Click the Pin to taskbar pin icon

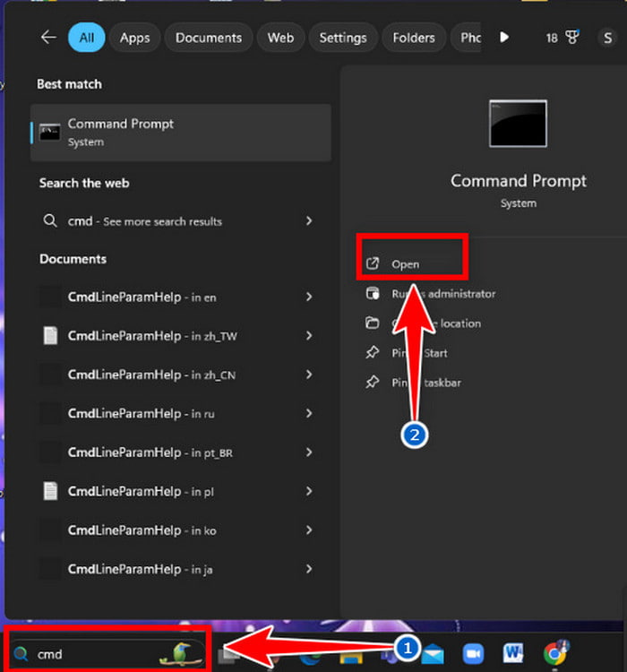point(373,382)
